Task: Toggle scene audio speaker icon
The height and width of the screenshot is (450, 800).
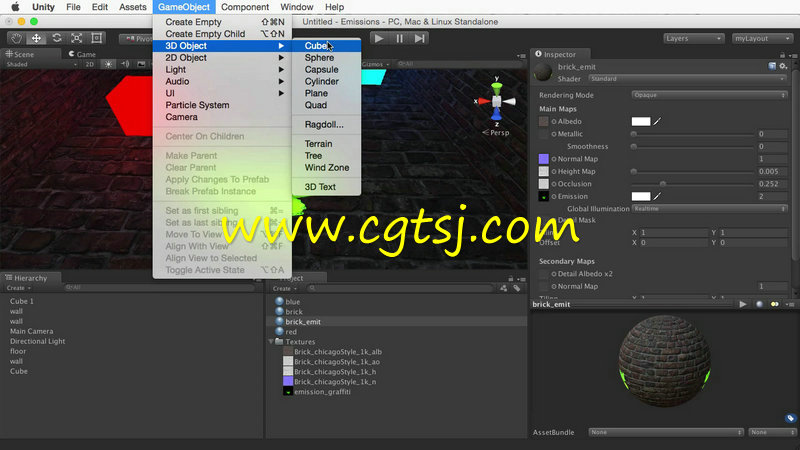Action: (125, 64)
